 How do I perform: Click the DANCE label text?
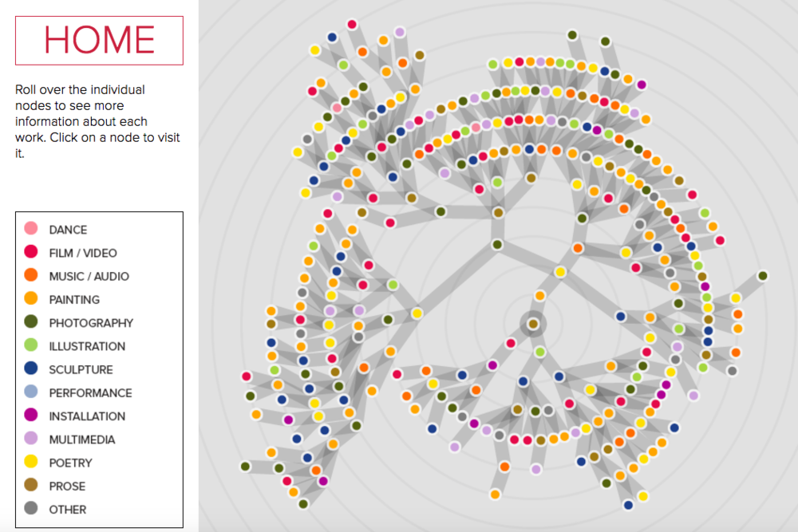pyautogui.click(x=68, y=230)
